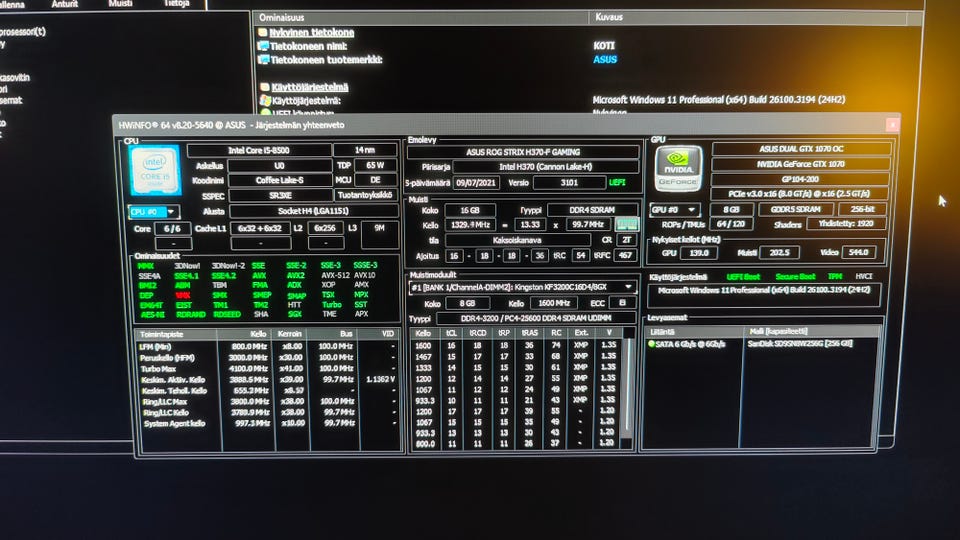Click the memory module icon beside 99.7 MHz
This screenshot has width=960, height=540.
626,225
